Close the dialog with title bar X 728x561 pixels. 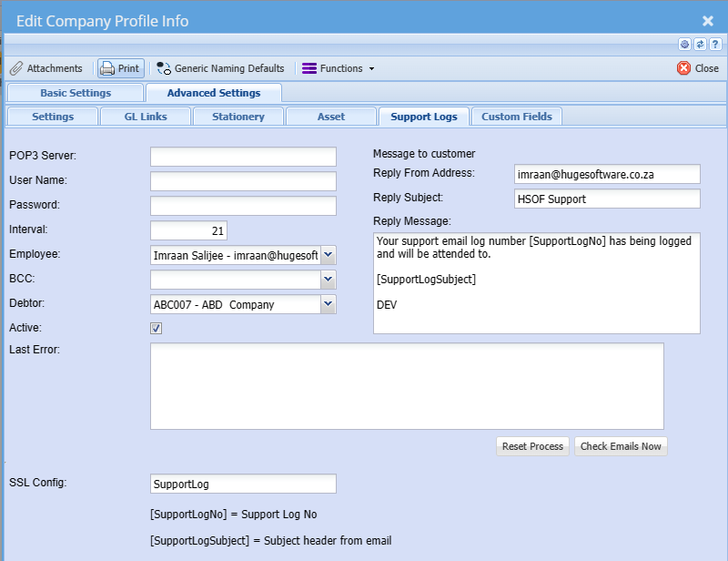(708, 20)
